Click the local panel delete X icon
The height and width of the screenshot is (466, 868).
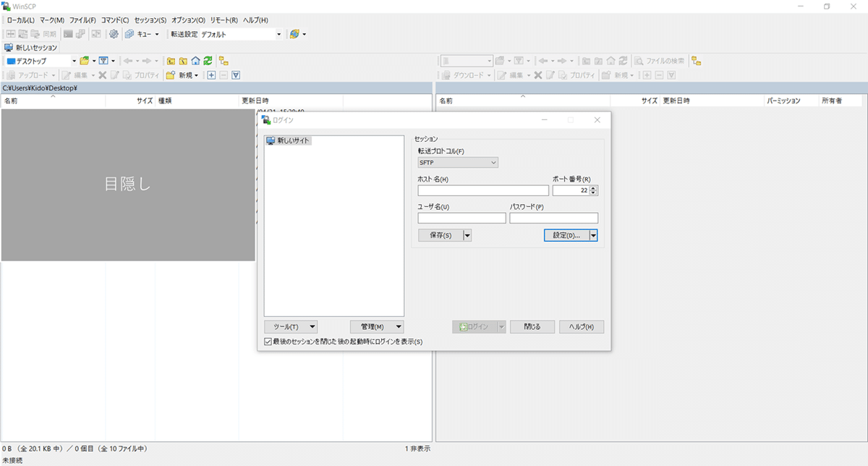pyautogui.click(x=103, y=75)
